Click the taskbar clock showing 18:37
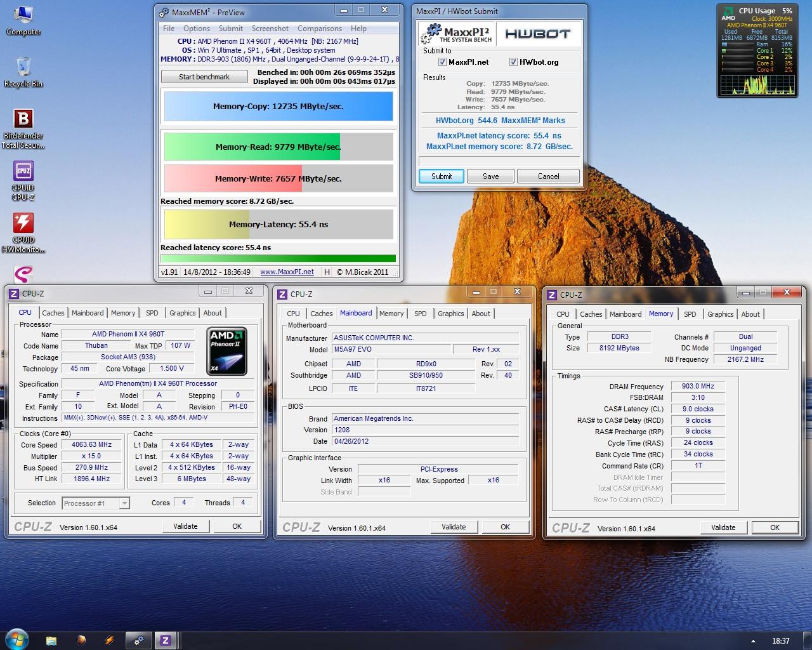This screenshot has width=812, height=650. [781, 640]
